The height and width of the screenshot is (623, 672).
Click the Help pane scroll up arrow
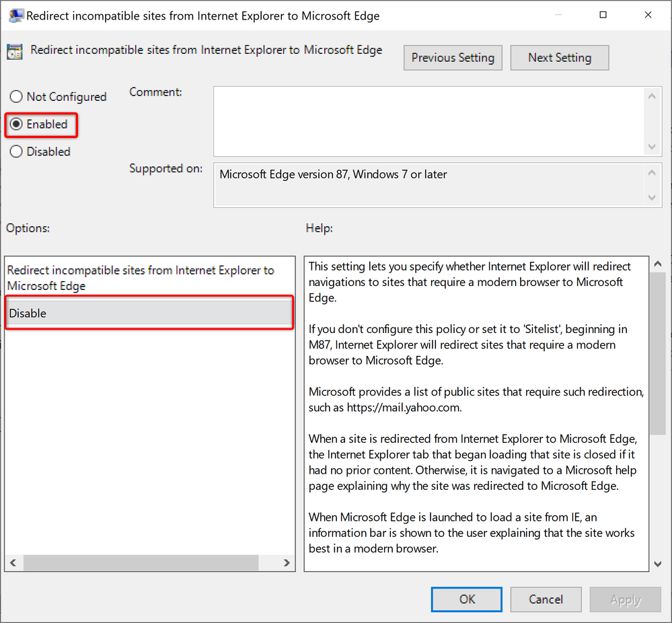click(658, 264)
